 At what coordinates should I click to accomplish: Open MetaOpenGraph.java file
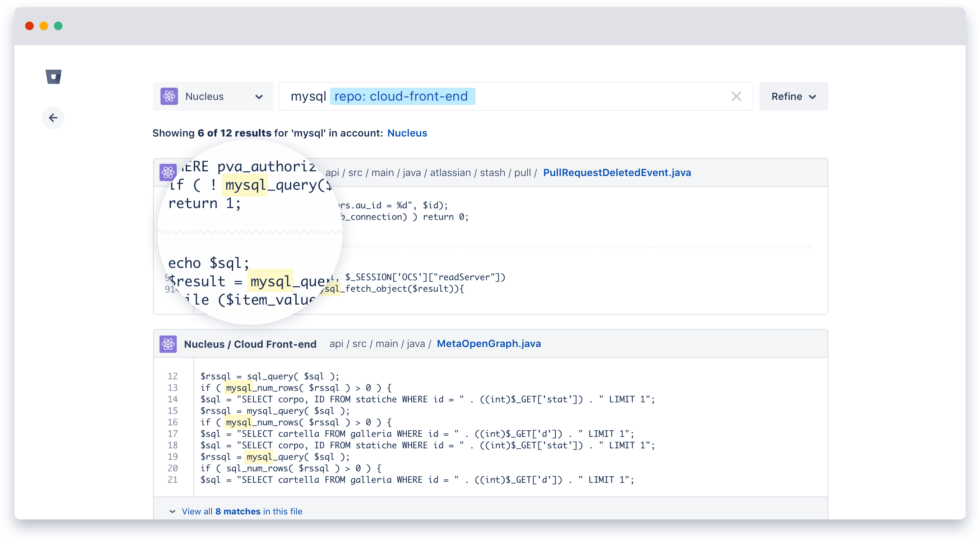coord(489,343)
